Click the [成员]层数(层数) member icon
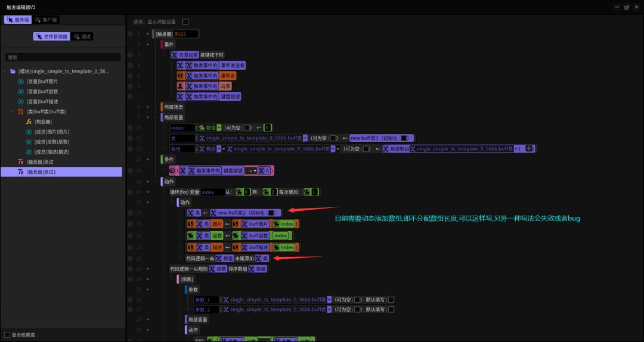The image size is (644, 342). pyautogui.click(x=29, y=142)
